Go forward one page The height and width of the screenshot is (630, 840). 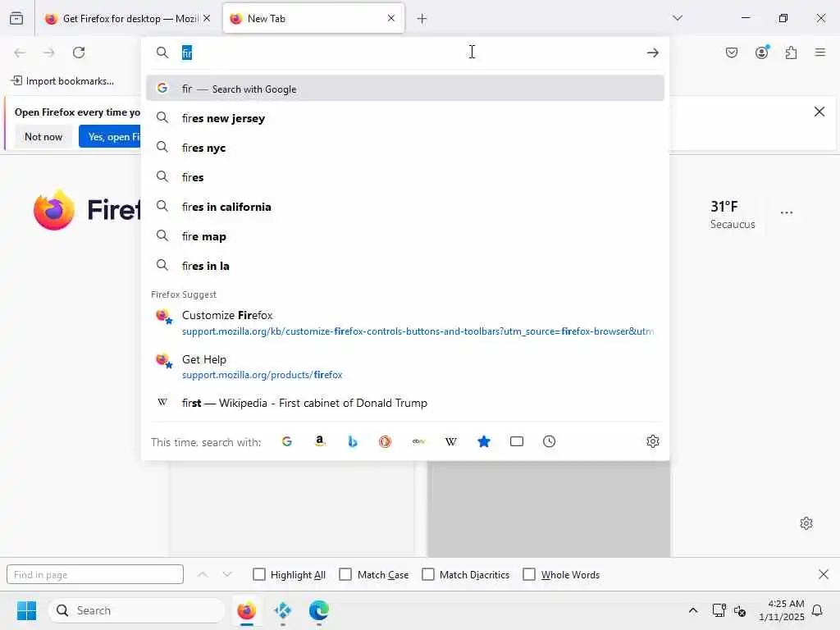click(x=49, y=52)
